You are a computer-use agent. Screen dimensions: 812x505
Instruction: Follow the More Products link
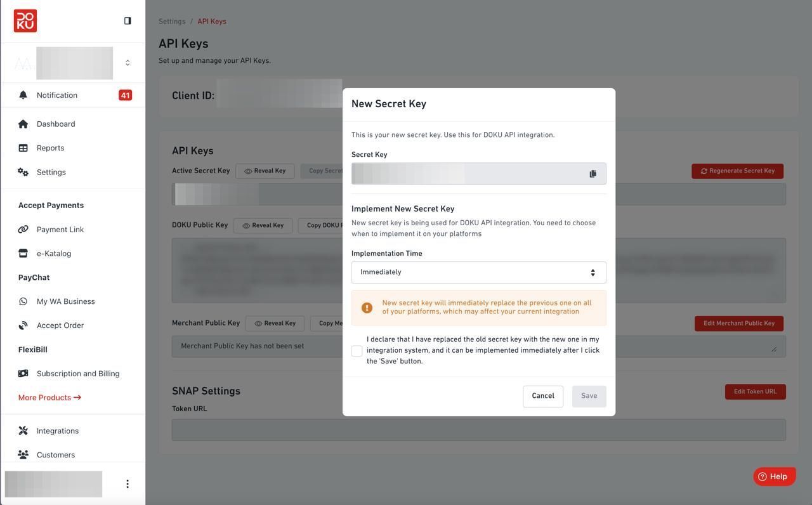pos(49,398)
